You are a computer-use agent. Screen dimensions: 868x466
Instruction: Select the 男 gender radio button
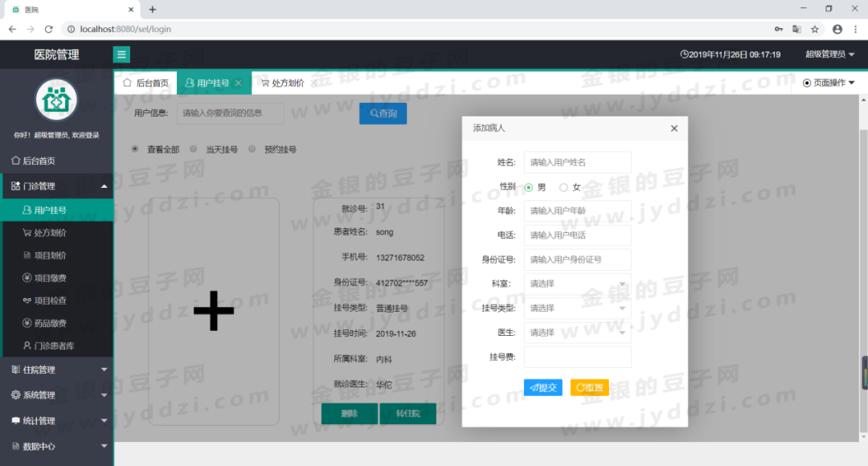click(x=529, y=188)
